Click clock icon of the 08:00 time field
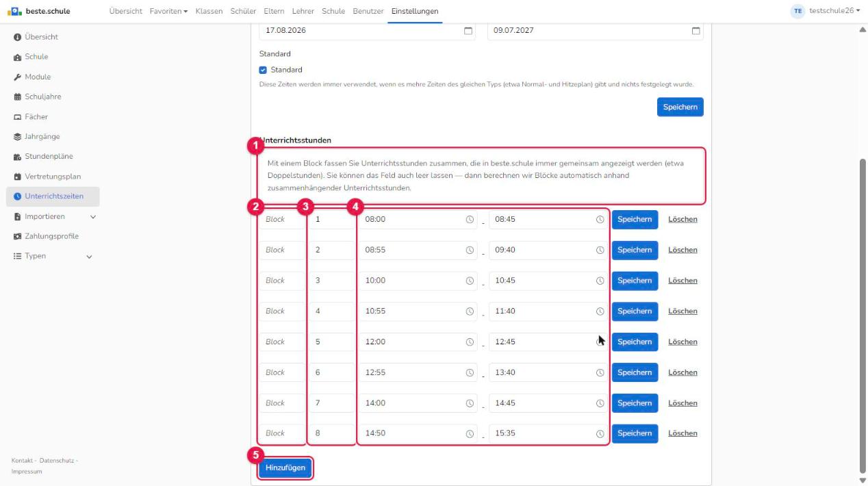Image resolution: width=868 pixels, height=486 pixels. tap(470, 220)
